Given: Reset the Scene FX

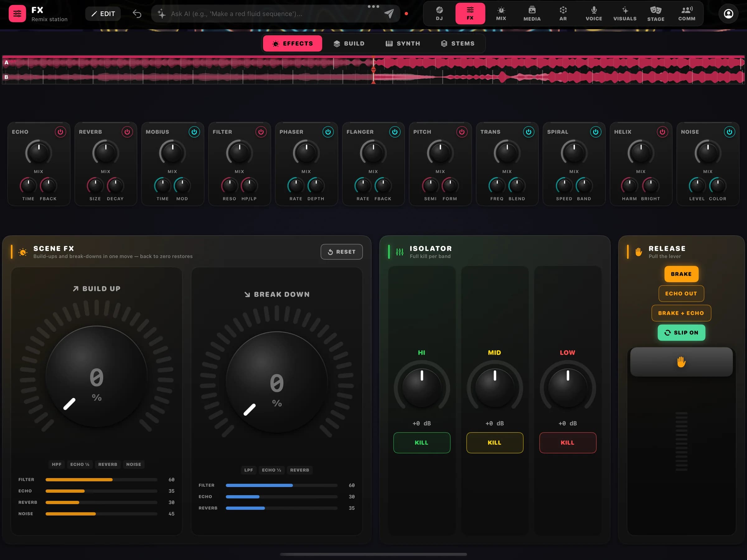Looking at the screenshot, I should [341, 252].
